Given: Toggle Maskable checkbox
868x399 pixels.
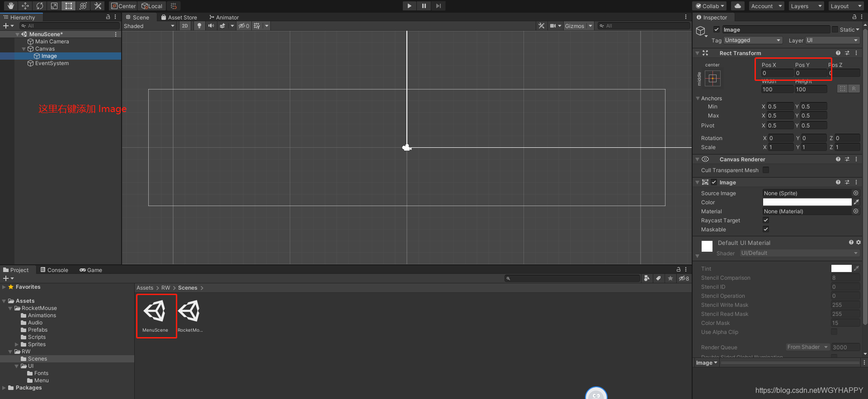Looking at the screenshot, I should [x=766, y=229].
